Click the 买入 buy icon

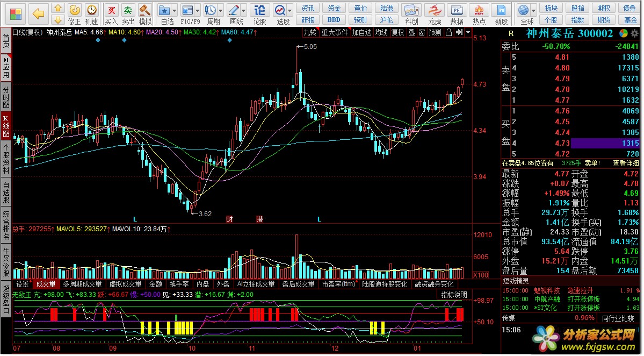click(x=111, y=10)
